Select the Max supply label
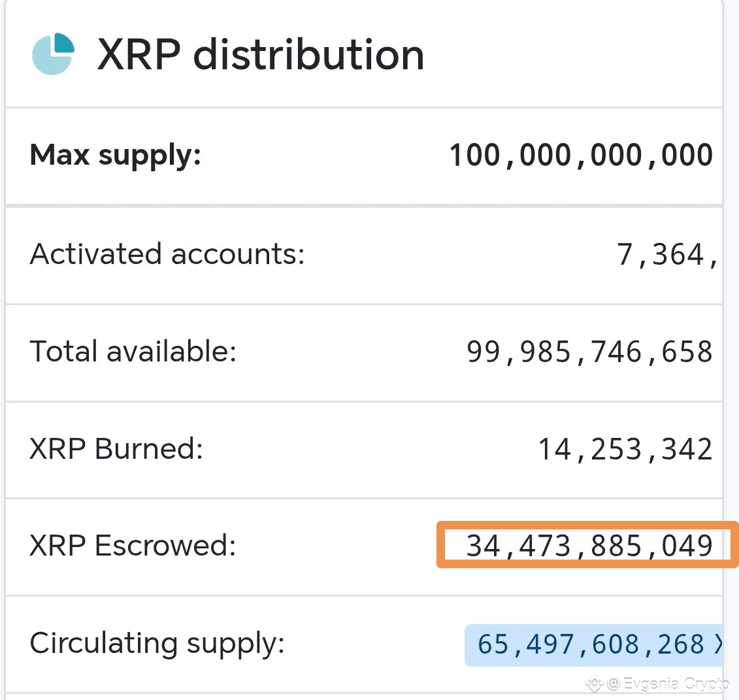 [x=115, y=156]
